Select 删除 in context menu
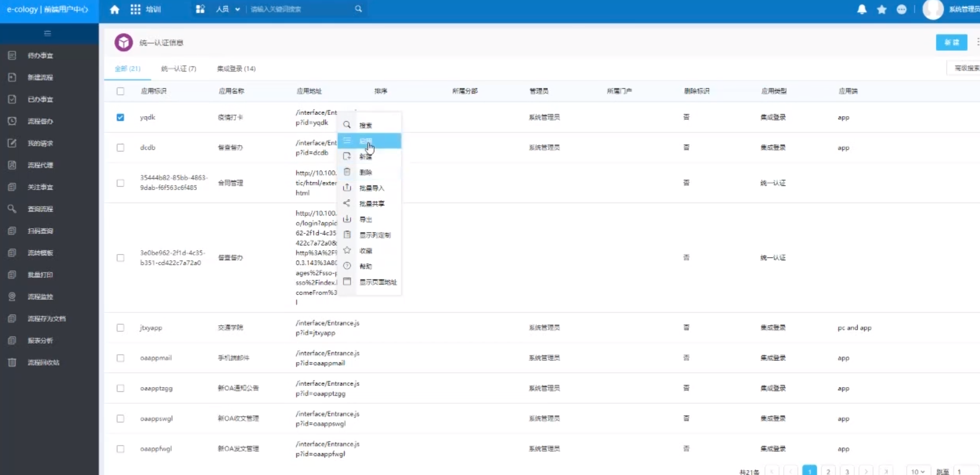This screenshot has width=980, height=475. [369, 172]
